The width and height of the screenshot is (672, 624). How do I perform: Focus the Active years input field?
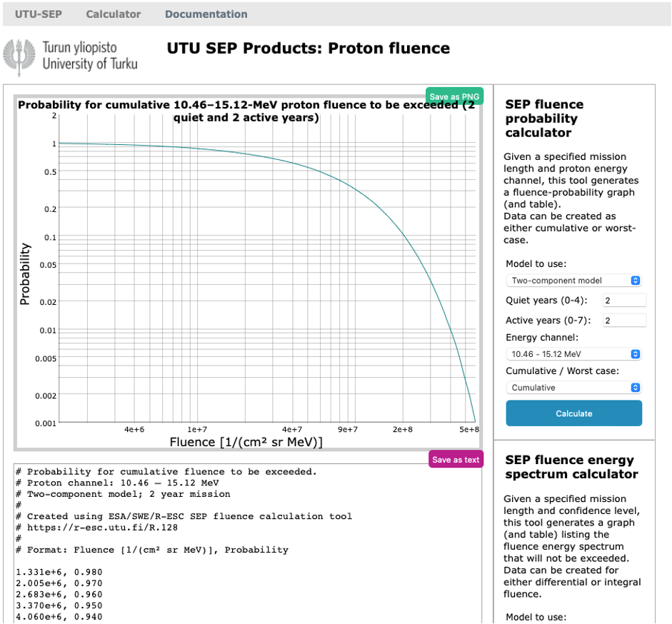[x=624, y=321]
